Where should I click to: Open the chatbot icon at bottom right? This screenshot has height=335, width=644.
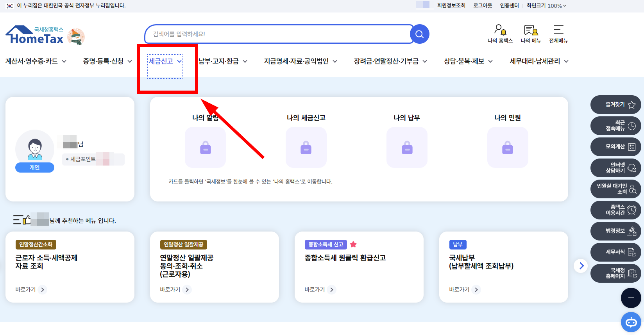coord(631,322)
